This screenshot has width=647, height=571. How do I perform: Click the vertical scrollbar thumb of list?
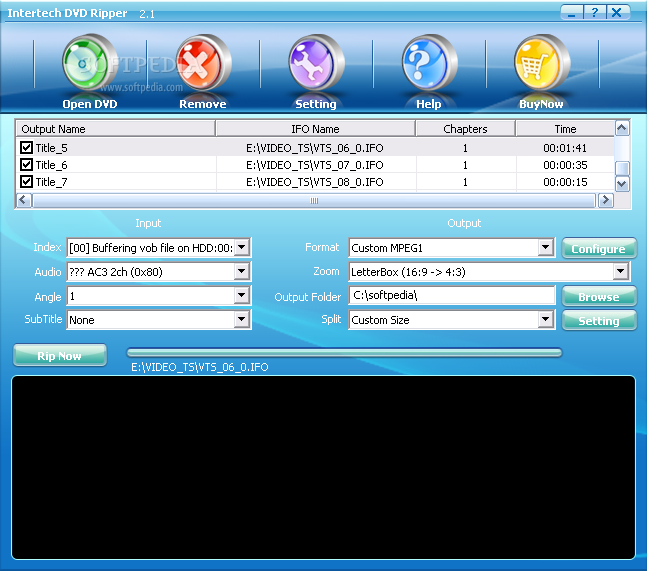coord(622,168)
